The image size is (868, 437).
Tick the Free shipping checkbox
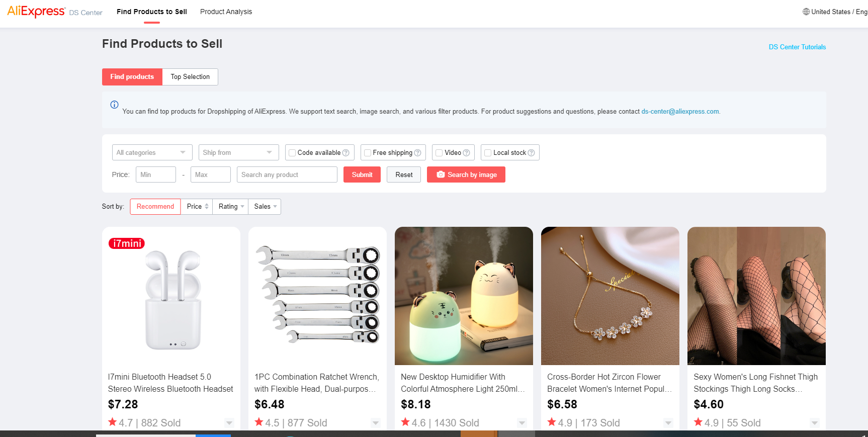(x=368, y=153)
